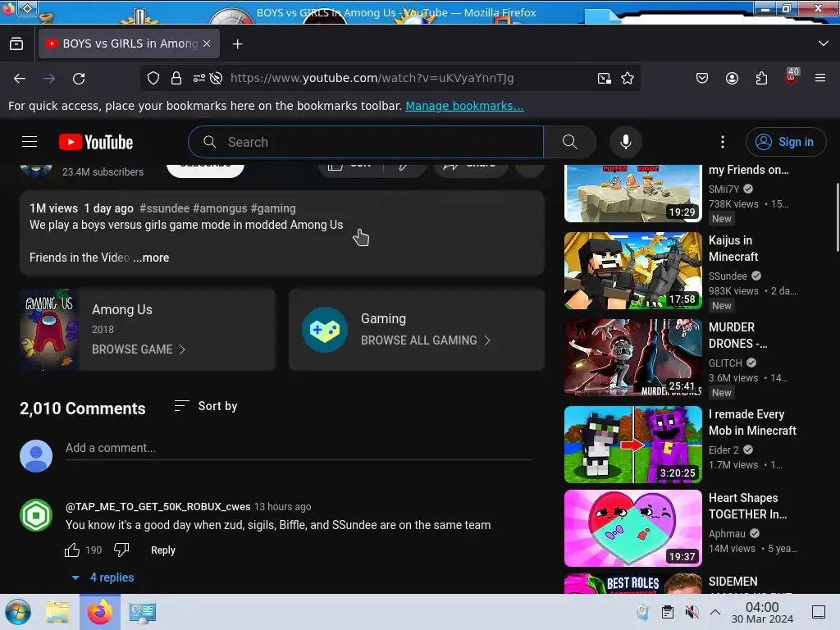Click the #ssundee hashtag
The image size is (840, 630).
point(164,208)
